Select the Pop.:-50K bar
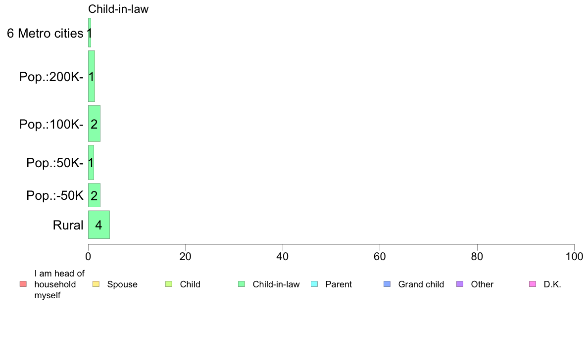The image size is (588, 364). tap(94, 195)
